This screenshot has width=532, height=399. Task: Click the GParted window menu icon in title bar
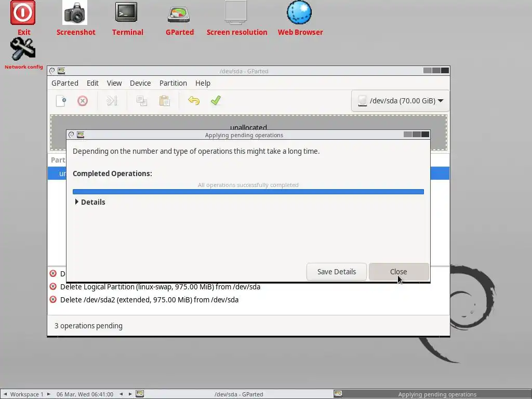(x=52, y=71)
